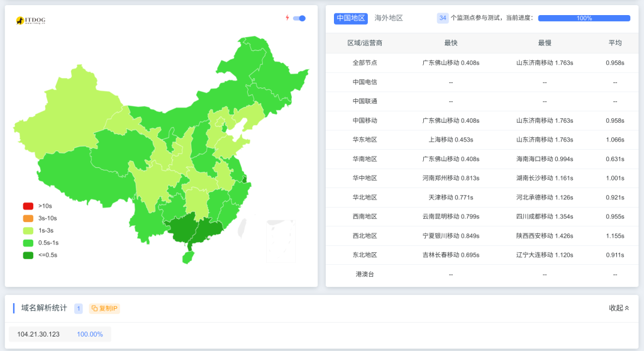This screenshot has width=644, height=351.
Task: Click the IP address 104.21.30.123
Action: 38,334
